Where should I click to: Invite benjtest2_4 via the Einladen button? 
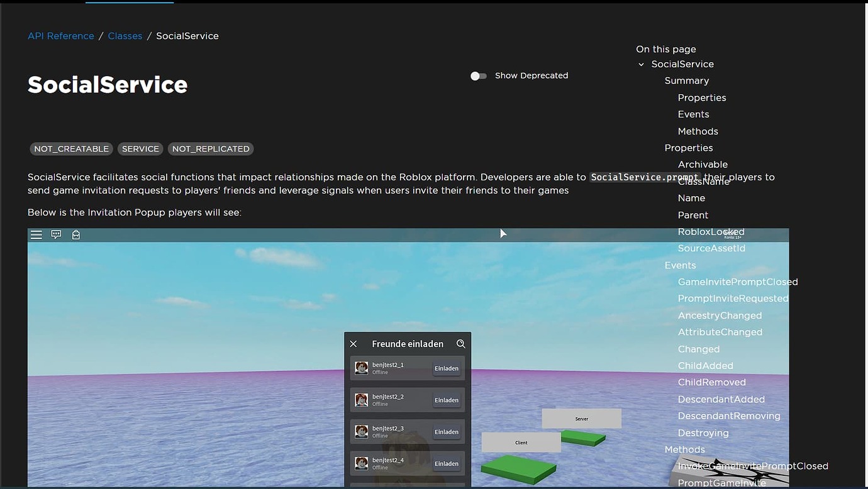(447, 463)
